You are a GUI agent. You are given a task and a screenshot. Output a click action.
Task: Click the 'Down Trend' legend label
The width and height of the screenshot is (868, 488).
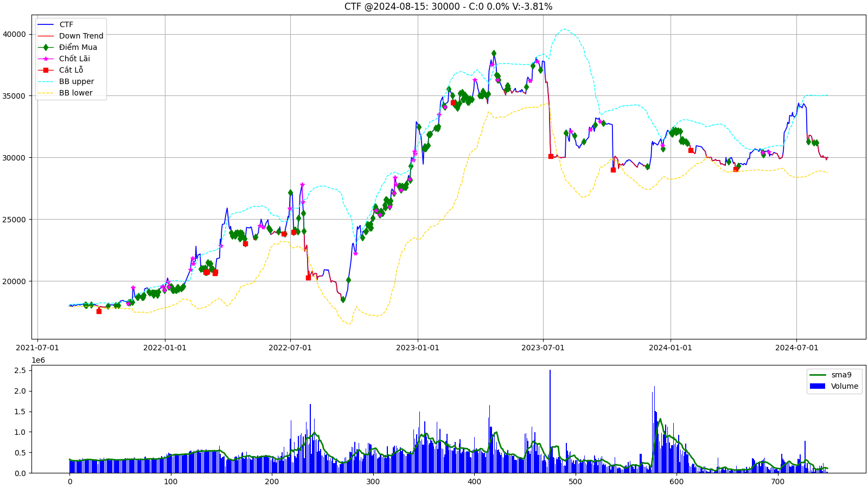tap(81, 36)
